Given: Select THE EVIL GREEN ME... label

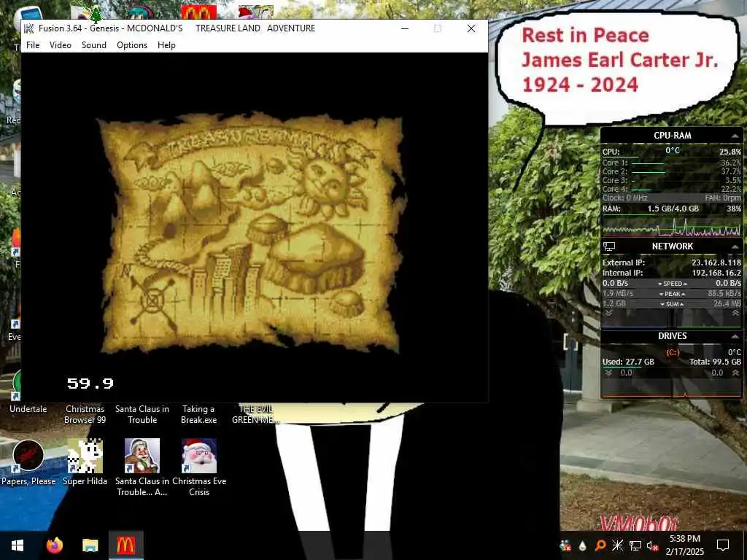Looking at the screenshot, I should point(256,414).
